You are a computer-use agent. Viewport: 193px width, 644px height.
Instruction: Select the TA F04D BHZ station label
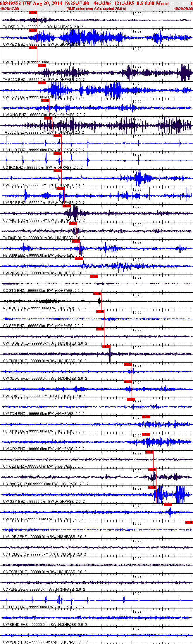coord(43,238)
